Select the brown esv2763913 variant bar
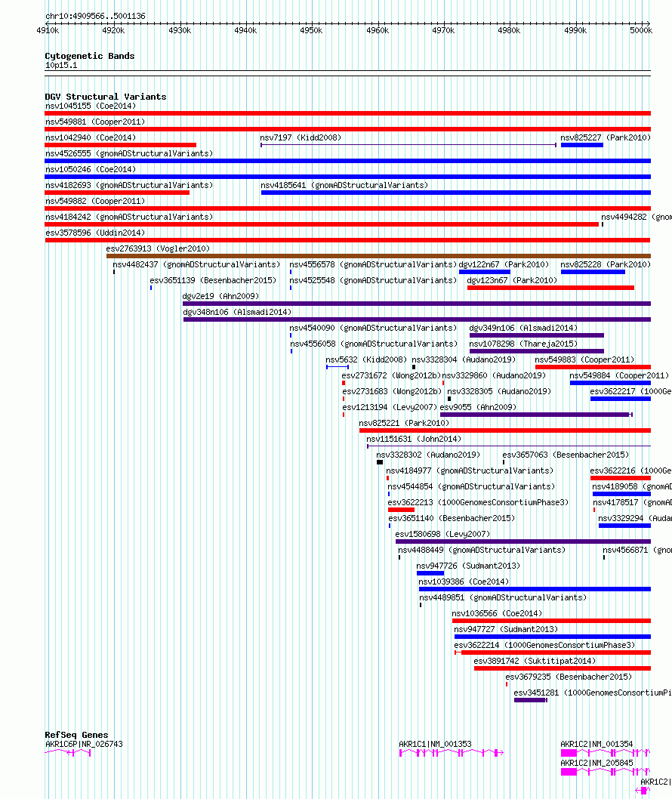Image resolution: width=672 pixels, height=799 pixels. tap(378, 256)
